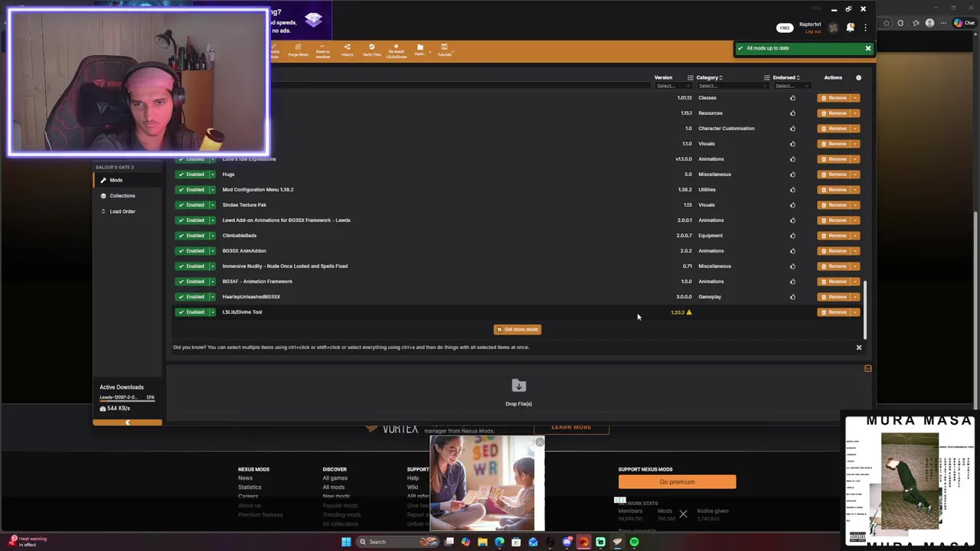980x551 pixels.
Task: Click update warning icon on LSLib/Divine Tool
Action: (x=689, y=312)
